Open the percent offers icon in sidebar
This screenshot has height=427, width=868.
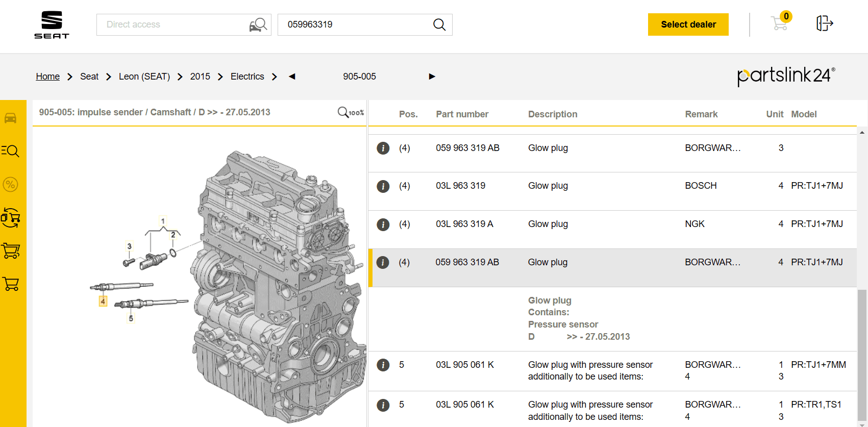[11, 184]
